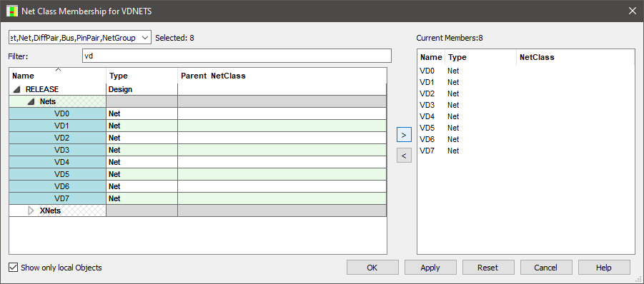The width and height of the screenshot is (644, 284).
Task: Click NetClass header in Current Members list
Action: click(x=575, y=57)
